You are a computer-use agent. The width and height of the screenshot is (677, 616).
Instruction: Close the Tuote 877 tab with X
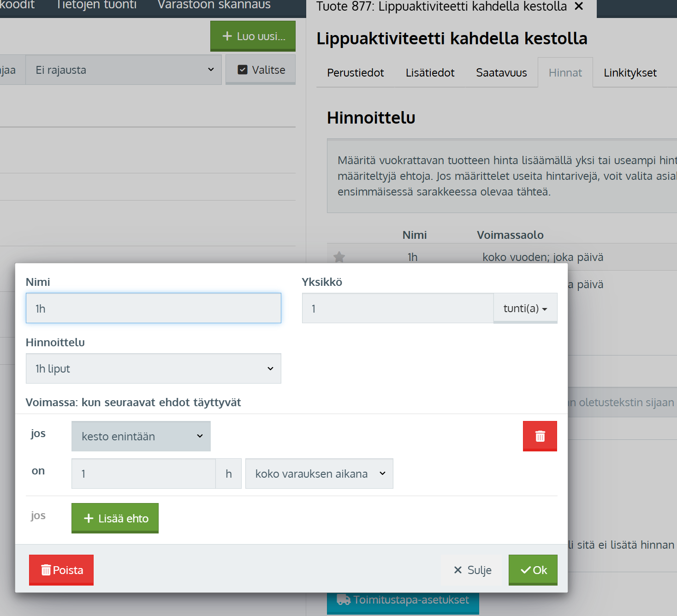[579, 6]
